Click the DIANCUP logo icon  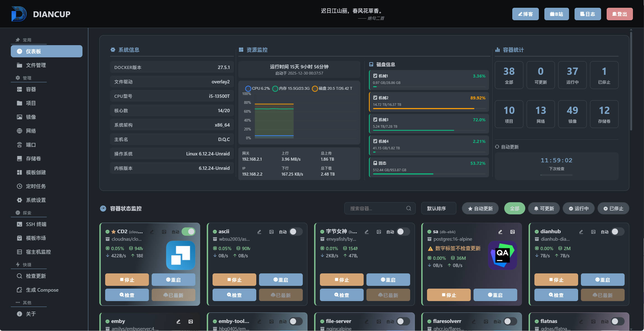coord(19,14)
